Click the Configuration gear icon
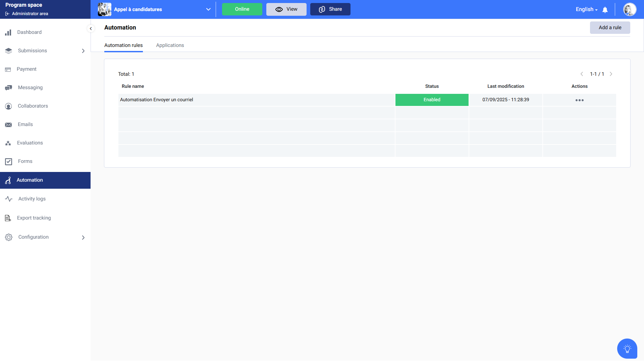Image resolution: width=644 pixels, height=362 pixels. (x=9, y=237)
